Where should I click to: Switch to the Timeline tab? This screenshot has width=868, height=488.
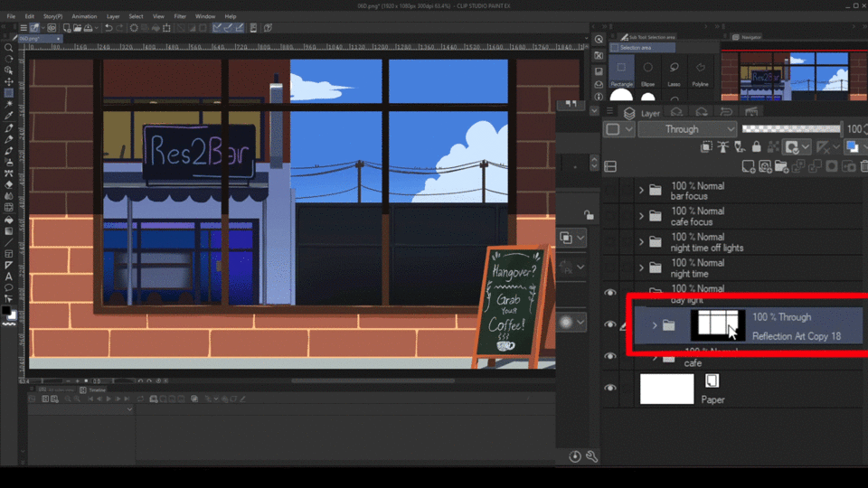[93, 389]
